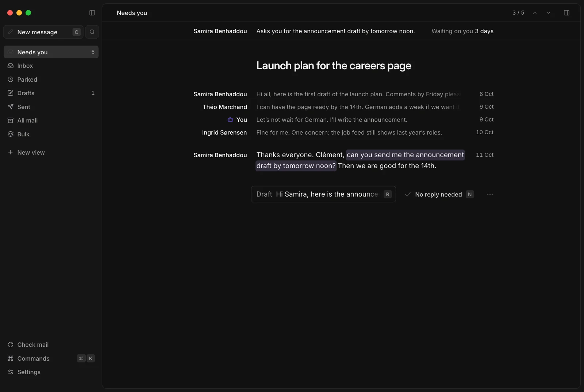
Task: Expand Ingrid Sørensen's 10 Oct message
Action: 343,132
